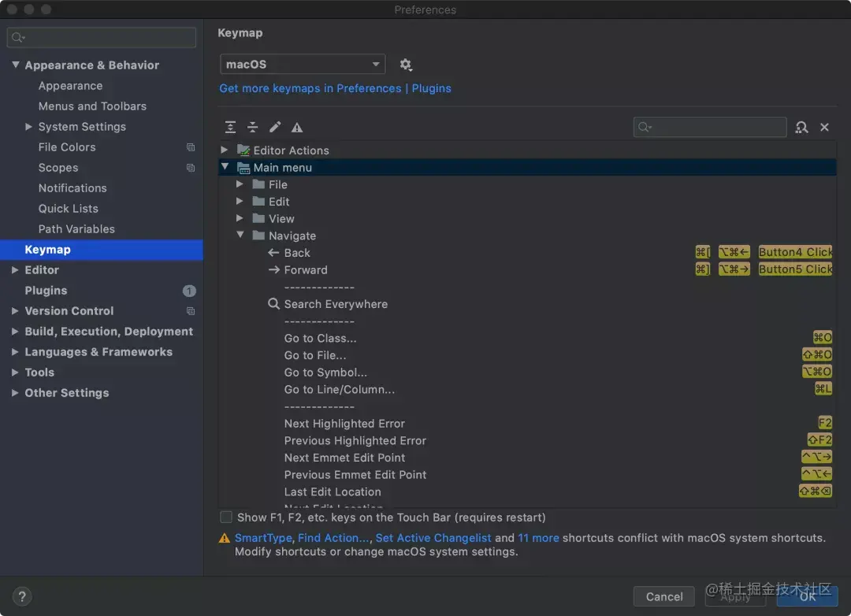Click the Navigate folder icon
Viewport: 851px width, 616px height.
(259, 236)
